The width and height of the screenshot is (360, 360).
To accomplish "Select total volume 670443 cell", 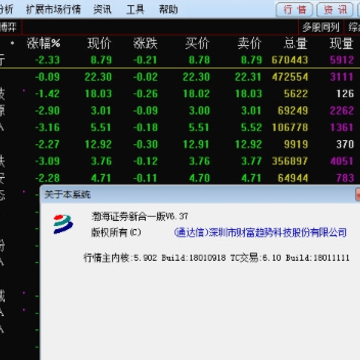I will click(x=290, y=60).
